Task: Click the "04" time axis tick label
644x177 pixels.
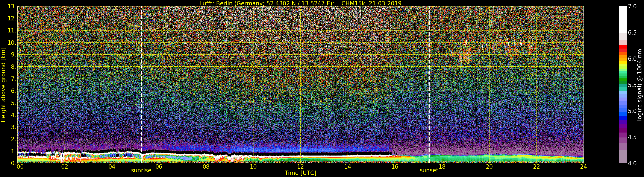Action: coord(112,167)
